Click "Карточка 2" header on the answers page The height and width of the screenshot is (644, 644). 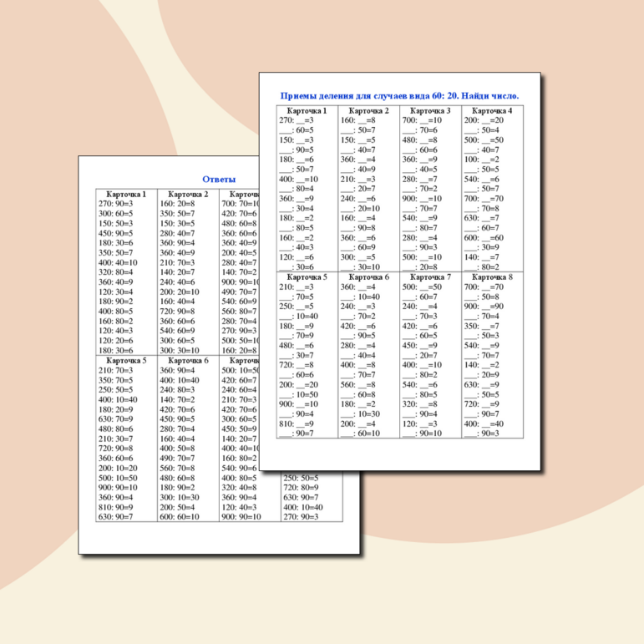click(188, 194)
